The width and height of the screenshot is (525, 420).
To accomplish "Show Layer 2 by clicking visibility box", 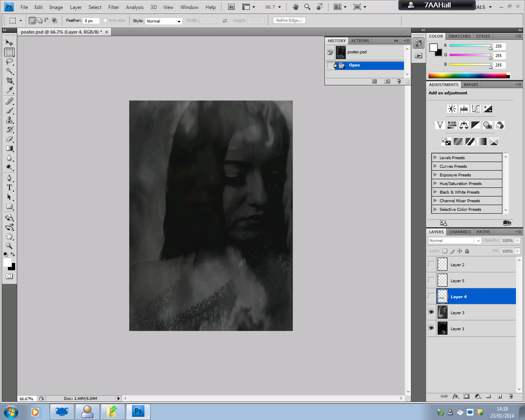I will point(431,264).
